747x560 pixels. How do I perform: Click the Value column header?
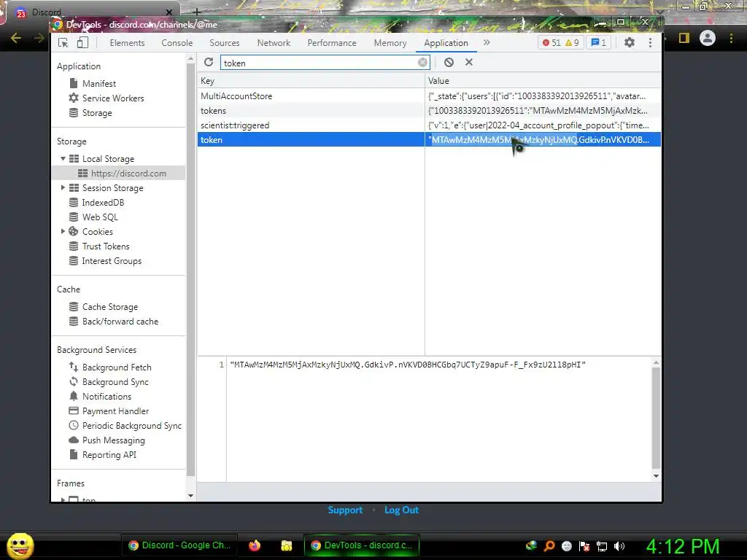click(543, 80)
